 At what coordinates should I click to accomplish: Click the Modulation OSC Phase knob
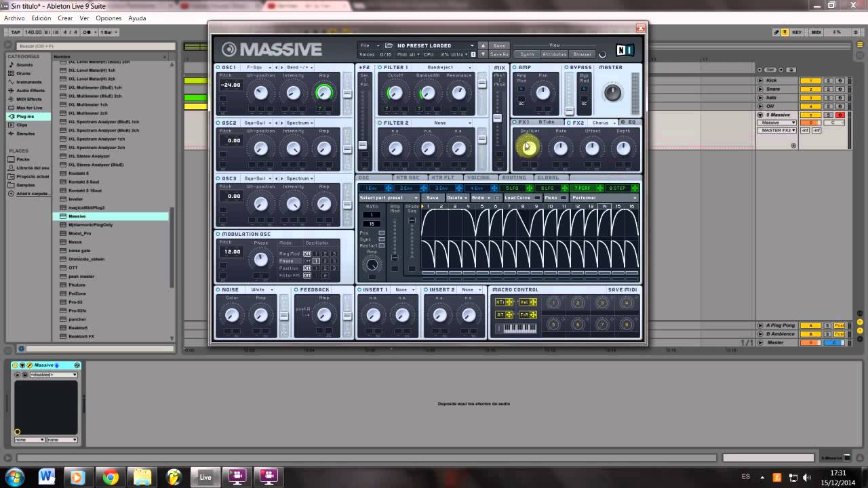point(260,259)
